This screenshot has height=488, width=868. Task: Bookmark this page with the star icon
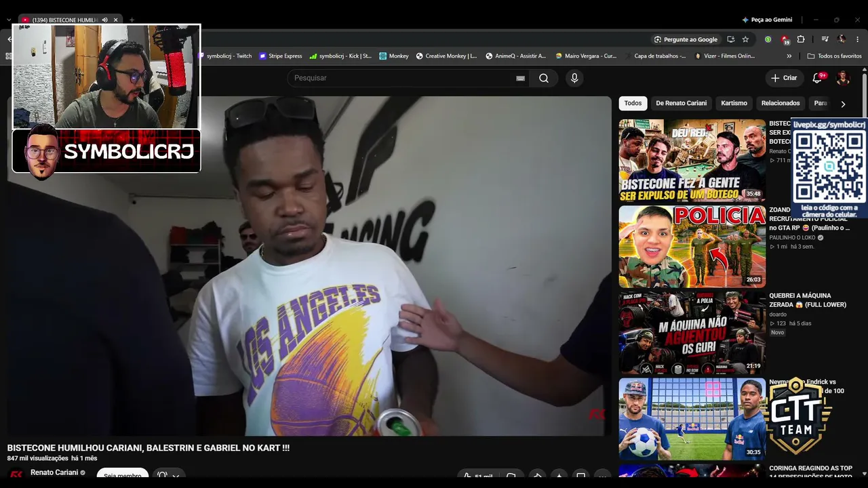(745, 39)
